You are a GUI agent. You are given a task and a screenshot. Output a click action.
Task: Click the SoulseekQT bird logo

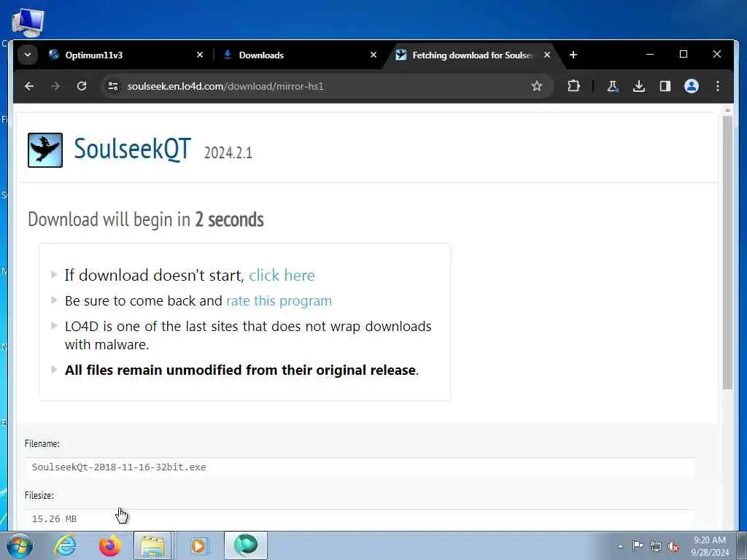[x=45, y=150]
